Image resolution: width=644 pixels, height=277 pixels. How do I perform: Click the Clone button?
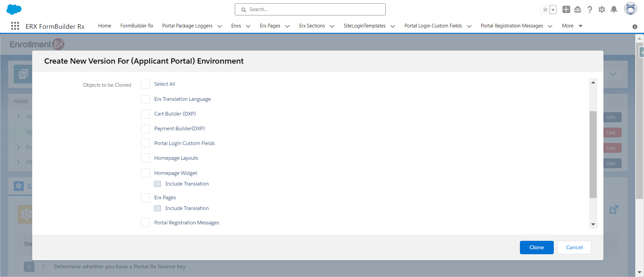[536, 248]
